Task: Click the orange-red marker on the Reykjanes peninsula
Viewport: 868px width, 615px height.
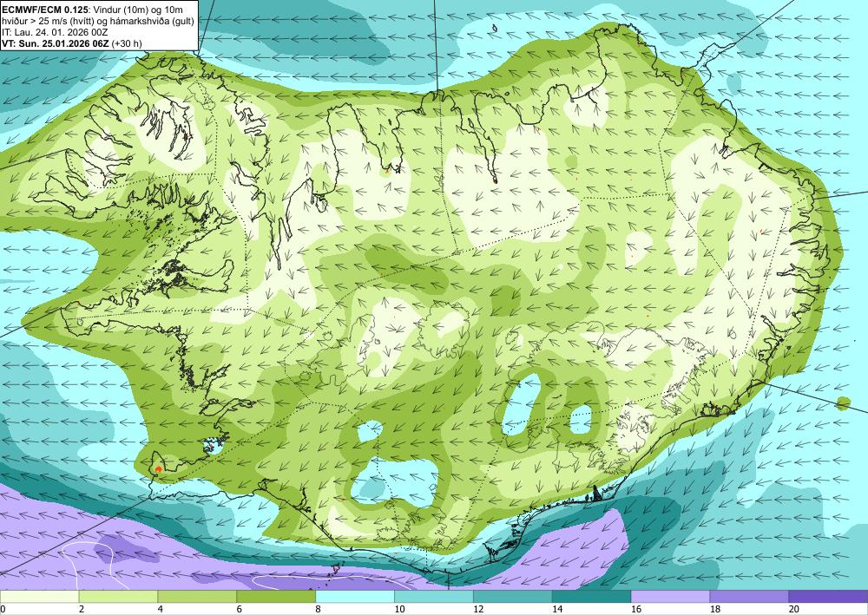Action: [158, 469]
